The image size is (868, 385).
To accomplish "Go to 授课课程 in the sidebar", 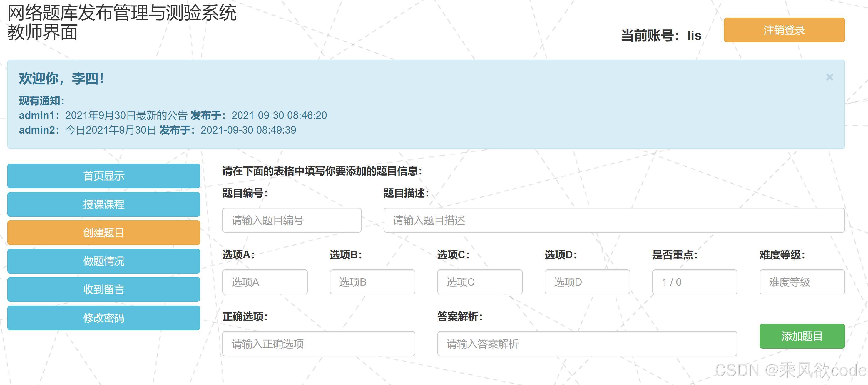I will tap(103, 204).
